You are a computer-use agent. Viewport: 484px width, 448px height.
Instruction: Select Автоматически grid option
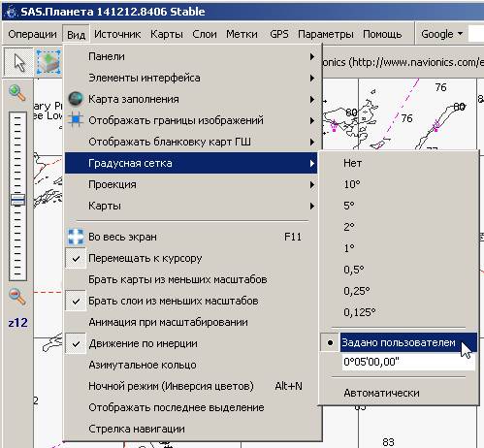click(x=399, y=393)
